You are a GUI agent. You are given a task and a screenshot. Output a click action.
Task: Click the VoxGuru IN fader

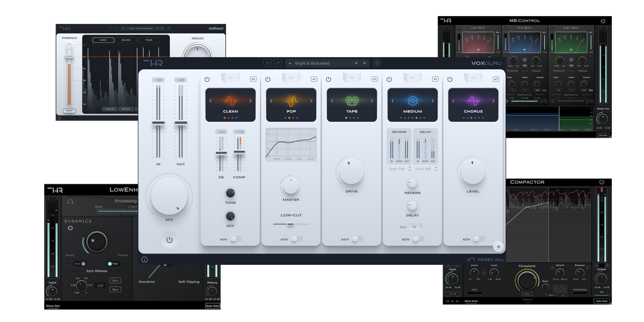(x=158, y=122)
